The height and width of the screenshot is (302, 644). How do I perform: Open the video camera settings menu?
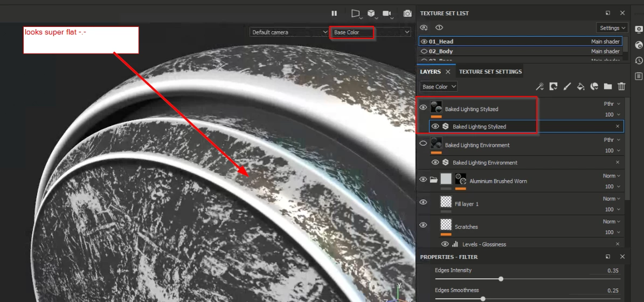[x=387, y=13]
